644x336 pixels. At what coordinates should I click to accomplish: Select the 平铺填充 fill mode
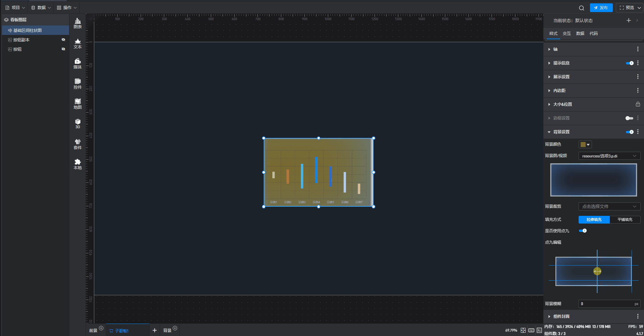tap(625, 220)
